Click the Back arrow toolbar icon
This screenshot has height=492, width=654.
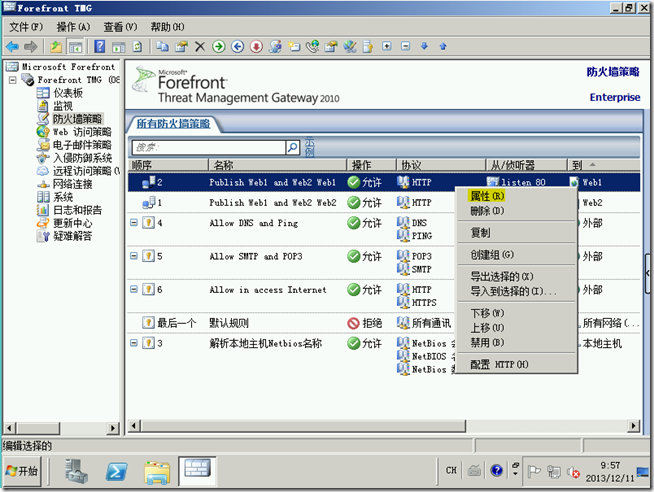point(13,46)
